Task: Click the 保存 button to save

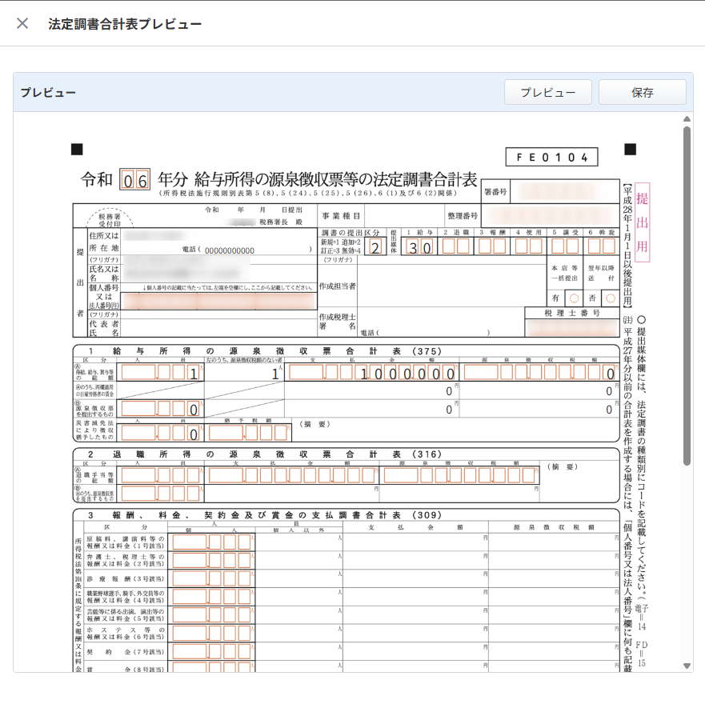Action: click(642, 92)
